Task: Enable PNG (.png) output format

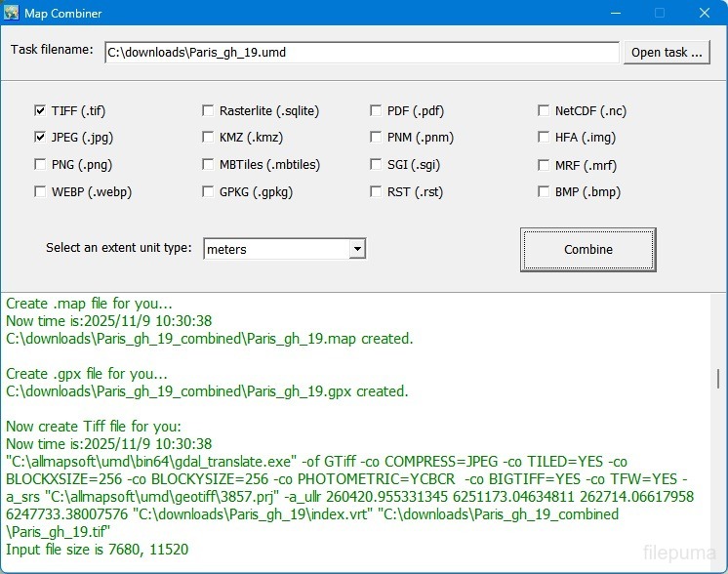Action: pyautogui.click(x=40, y=165)
